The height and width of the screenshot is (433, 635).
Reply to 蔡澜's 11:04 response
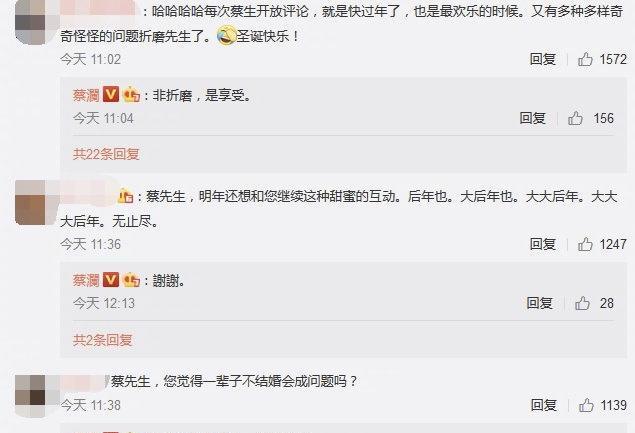click(x=533, y=118)
